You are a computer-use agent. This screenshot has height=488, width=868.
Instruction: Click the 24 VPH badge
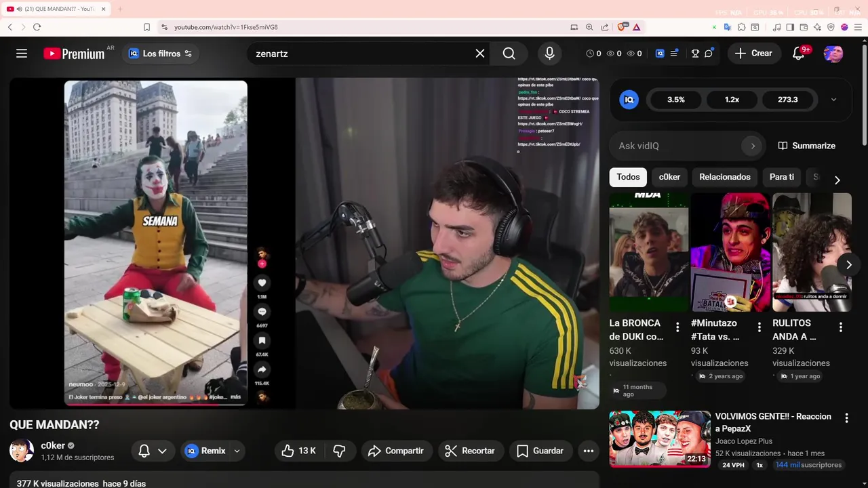[x=733, y=465]
